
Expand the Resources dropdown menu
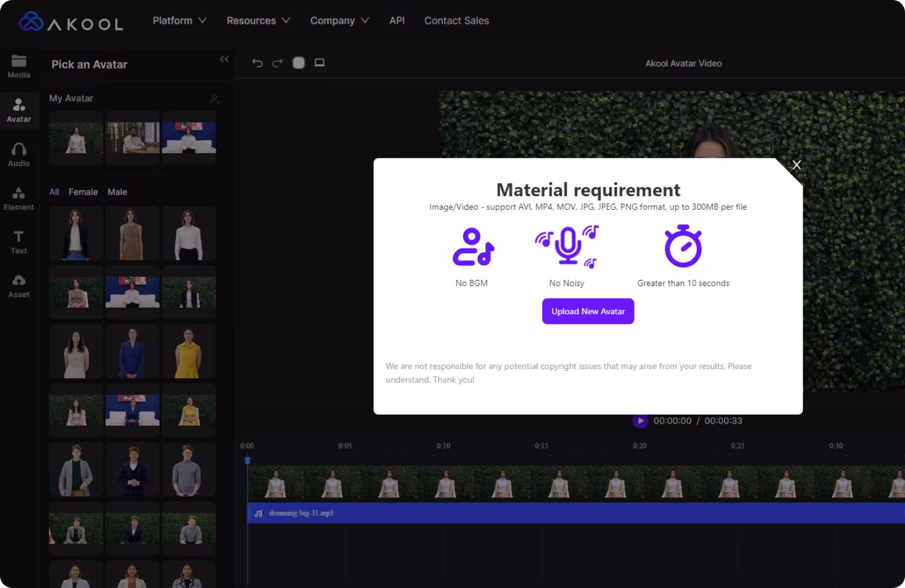tap(258, 20)
